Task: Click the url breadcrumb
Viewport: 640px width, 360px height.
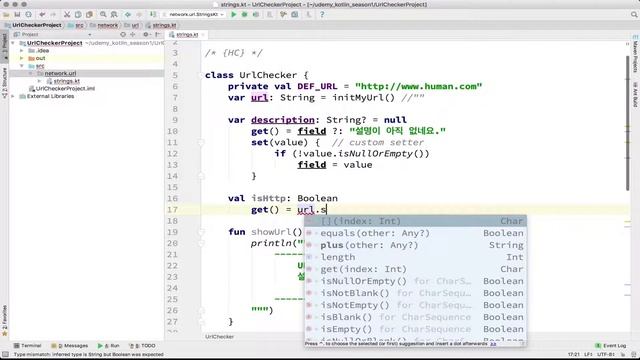Action: [132, 25]
